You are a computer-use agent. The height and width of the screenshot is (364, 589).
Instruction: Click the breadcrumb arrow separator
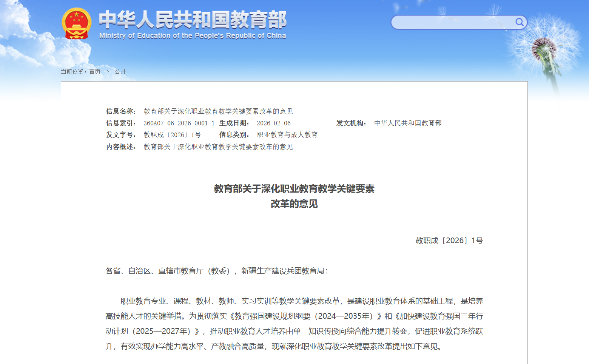(x=108, y=71)
